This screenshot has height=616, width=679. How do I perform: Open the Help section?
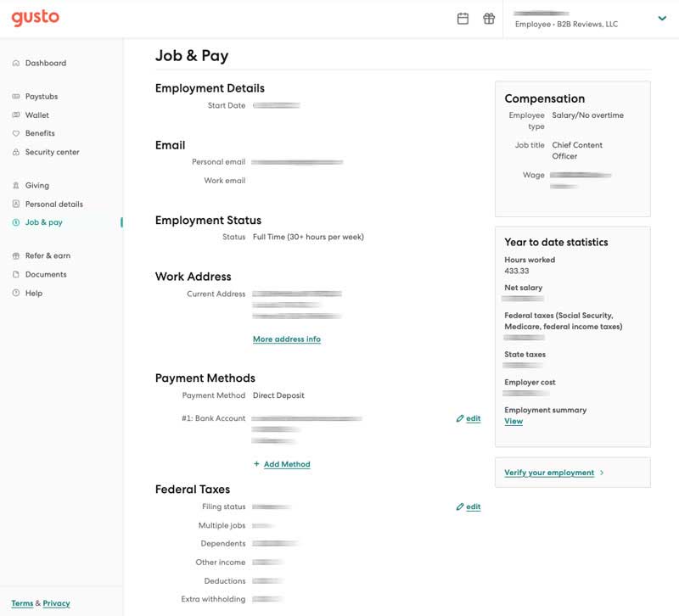(x=32, y=293)
